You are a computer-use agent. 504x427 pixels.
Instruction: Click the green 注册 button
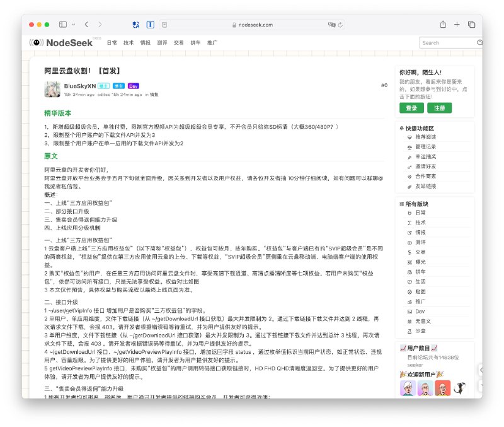pos(439,108)
